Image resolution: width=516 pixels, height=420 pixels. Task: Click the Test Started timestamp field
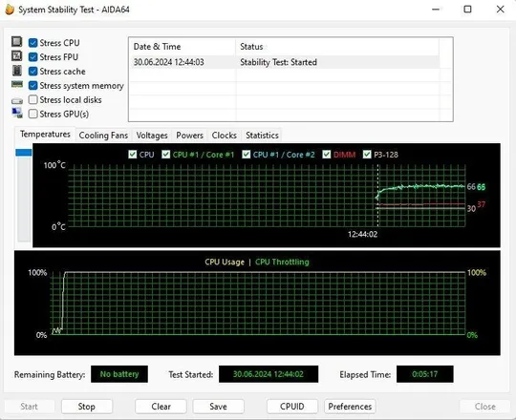tap(269, 374)
